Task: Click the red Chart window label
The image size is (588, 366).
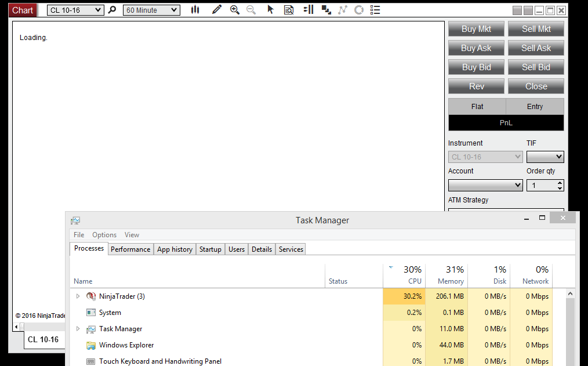Action: tap(23, 10)
